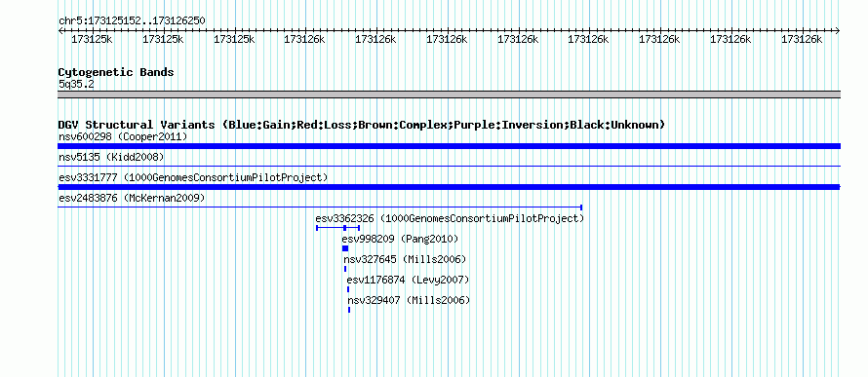Select the small blue esv998209 square feature
Viewport: 868px width, 377px height.
point(345,248)
